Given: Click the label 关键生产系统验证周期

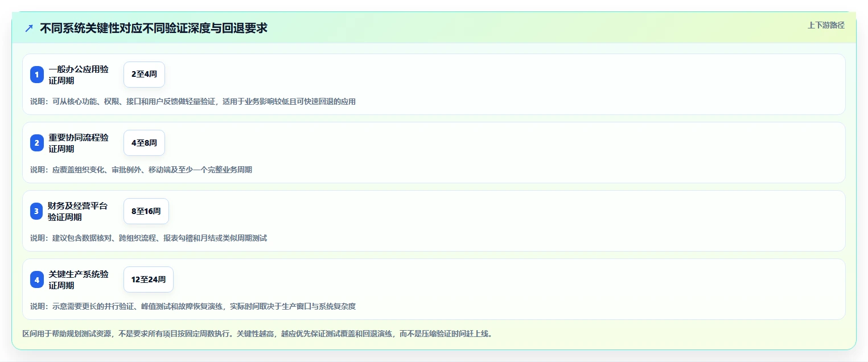Looking at the screenshot, I should point(79,279).
